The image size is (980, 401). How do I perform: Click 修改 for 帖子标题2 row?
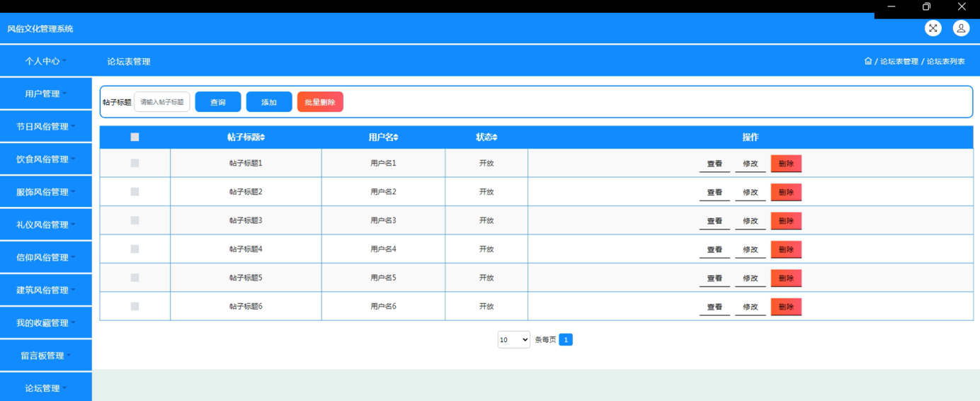tap(751, 192)
